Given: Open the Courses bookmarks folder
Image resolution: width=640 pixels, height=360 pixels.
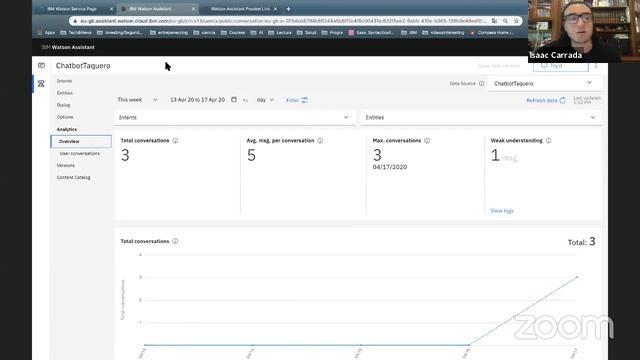Looking at the screenshot, I should (x=233, y=32).
